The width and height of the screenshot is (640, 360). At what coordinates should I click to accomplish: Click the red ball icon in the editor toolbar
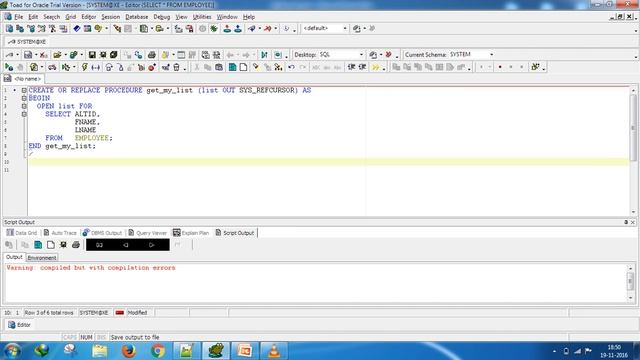click(x=152, y=67)
